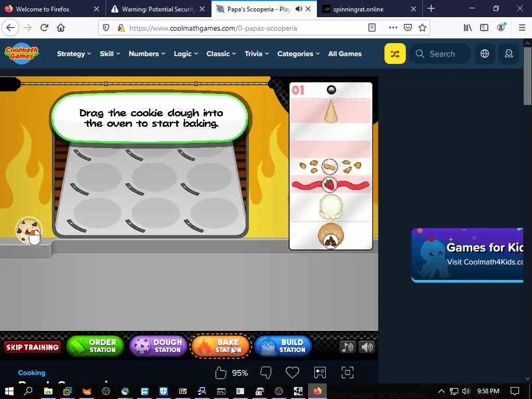
Task: Click the yellow random game shuffle button
Action: pos(395,54)
